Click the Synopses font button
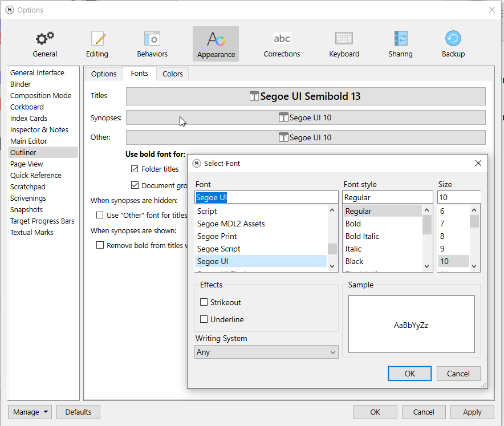 [306, 117]
